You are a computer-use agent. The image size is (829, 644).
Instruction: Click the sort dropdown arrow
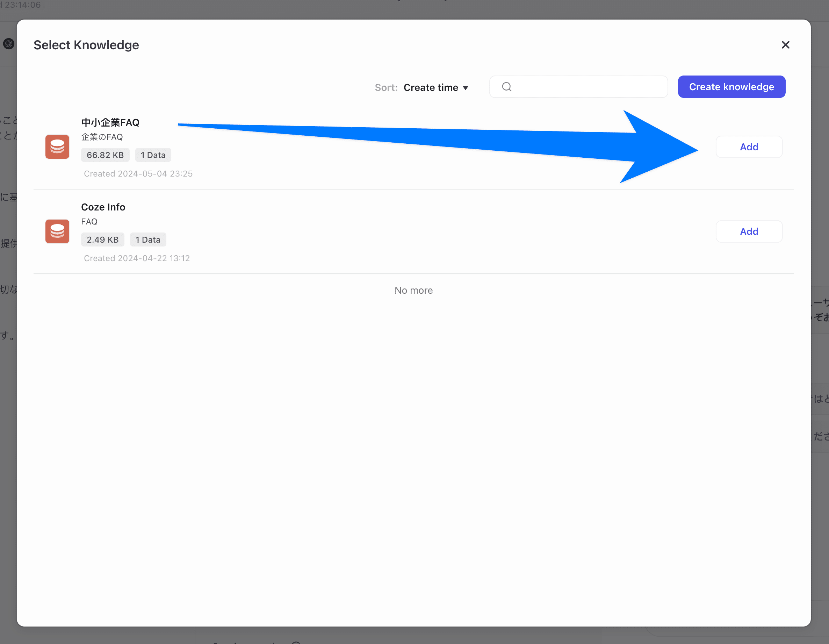point(466,88)
